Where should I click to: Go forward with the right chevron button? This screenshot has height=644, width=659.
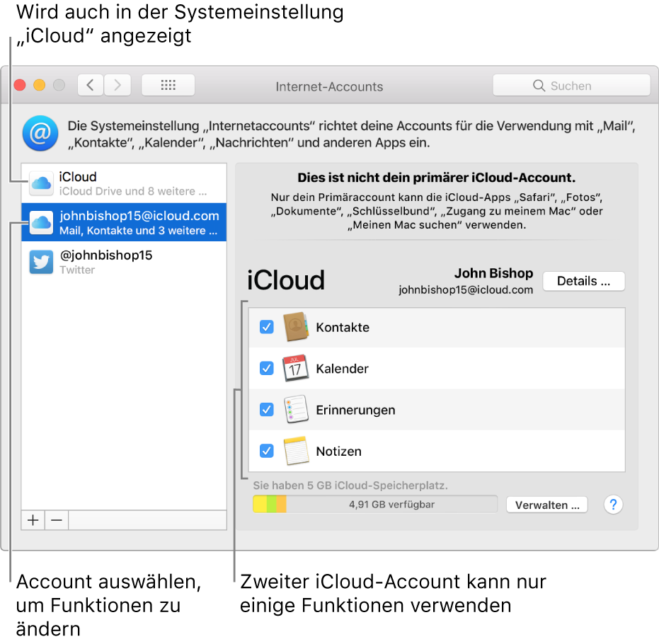tap(118, 86)
